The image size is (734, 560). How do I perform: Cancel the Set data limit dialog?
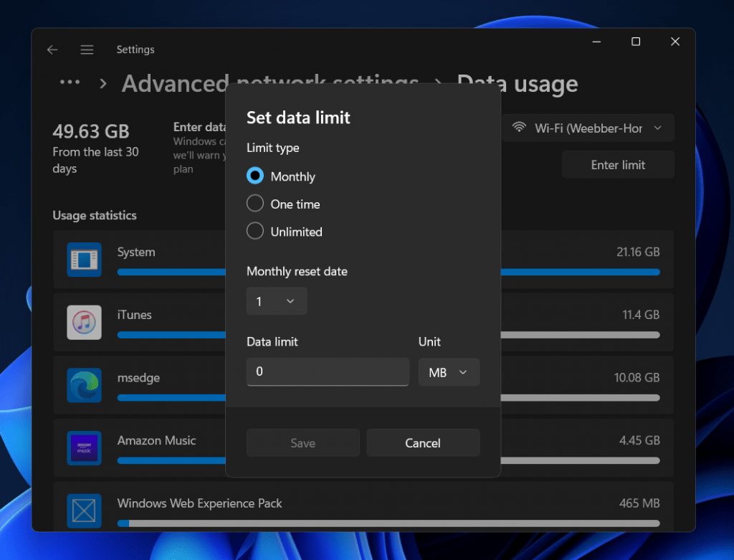(x=423, y=442)
